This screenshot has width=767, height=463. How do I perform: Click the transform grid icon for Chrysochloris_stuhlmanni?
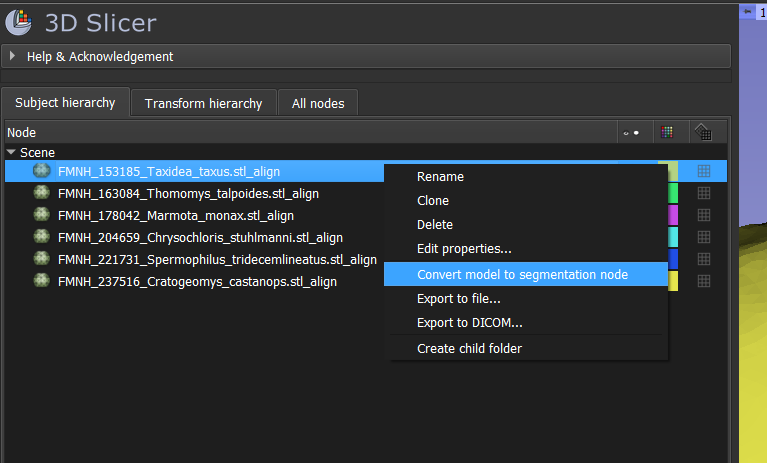coord(704,237)
